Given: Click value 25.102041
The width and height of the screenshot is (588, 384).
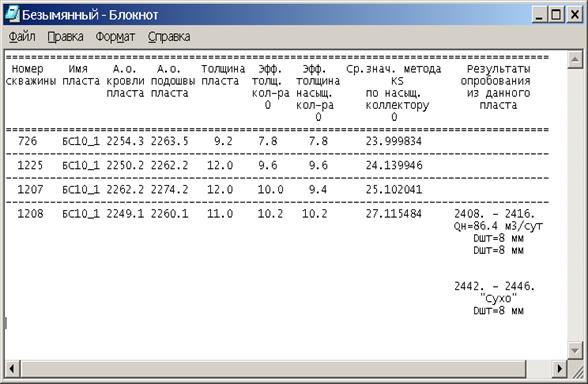Looking at the screenshot, I should 394,189.
